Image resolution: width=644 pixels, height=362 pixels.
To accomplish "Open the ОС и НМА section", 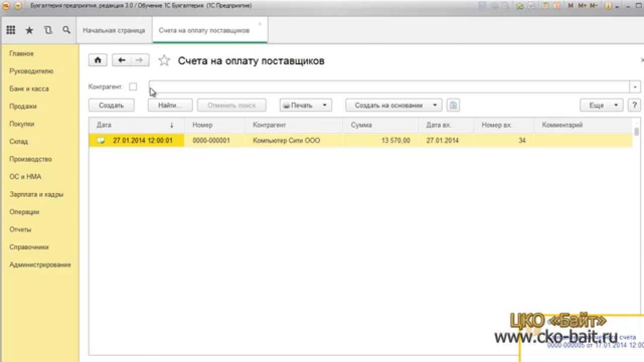I will tap(25, 176).
